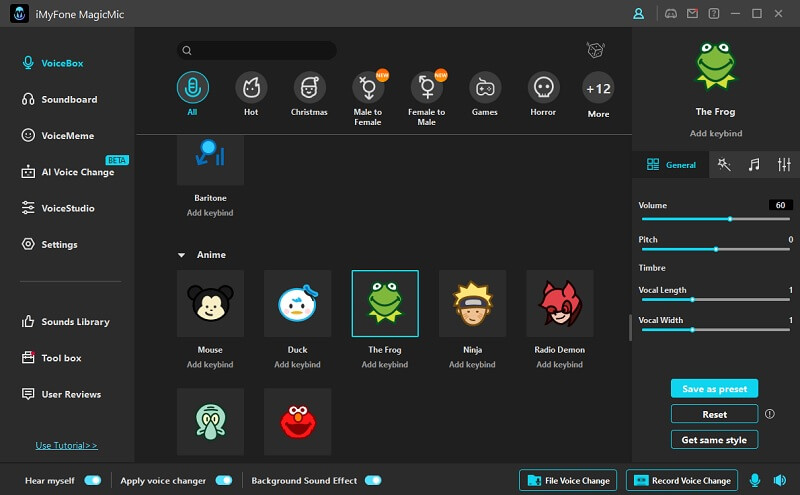Choose the Radio Demon voice
This screenshot has width=800, height=495.
(x=560, y=304)
